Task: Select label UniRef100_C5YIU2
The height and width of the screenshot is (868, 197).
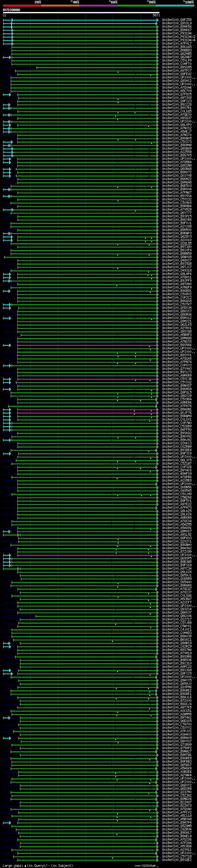Action: click(177, 382)
